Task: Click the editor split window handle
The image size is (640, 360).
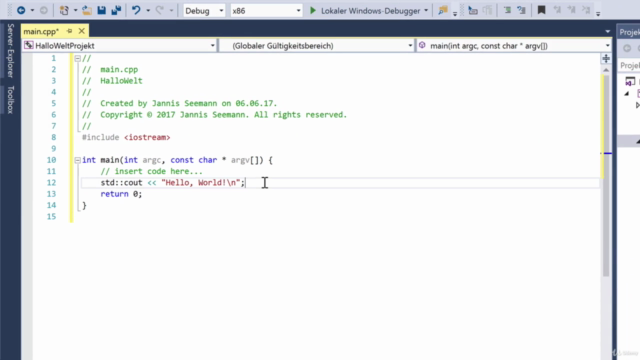Action: tap(606, 58)
